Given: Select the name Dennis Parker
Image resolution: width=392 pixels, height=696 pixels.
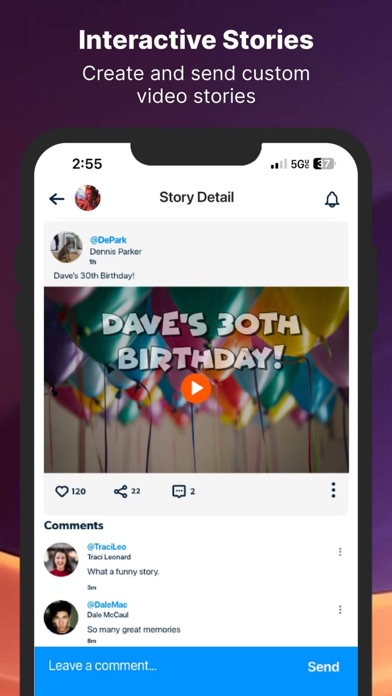Looking at the screenshot, I should pyautogui.click(x=116, y=252).
